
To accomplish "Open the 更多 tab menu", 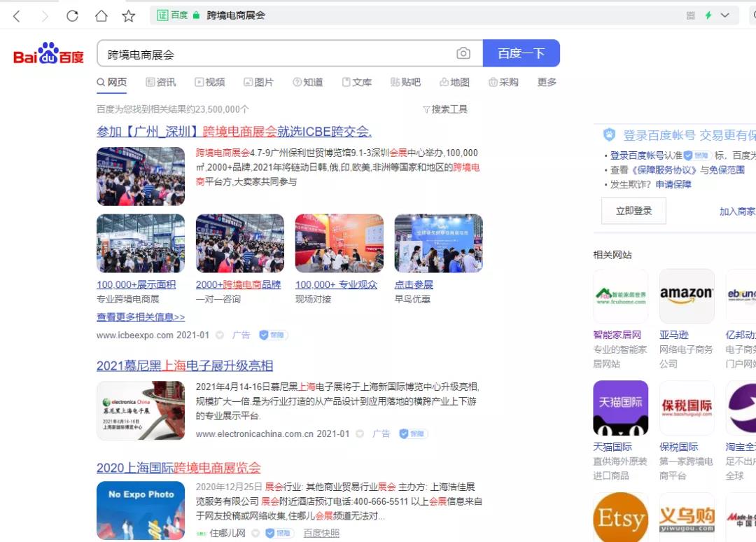I will pyautogui.click(x=547, y=83).
